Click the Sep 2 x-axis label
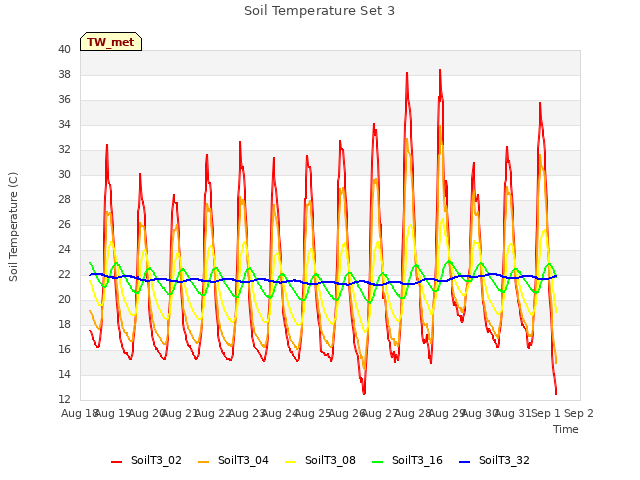 pos(579,413)
